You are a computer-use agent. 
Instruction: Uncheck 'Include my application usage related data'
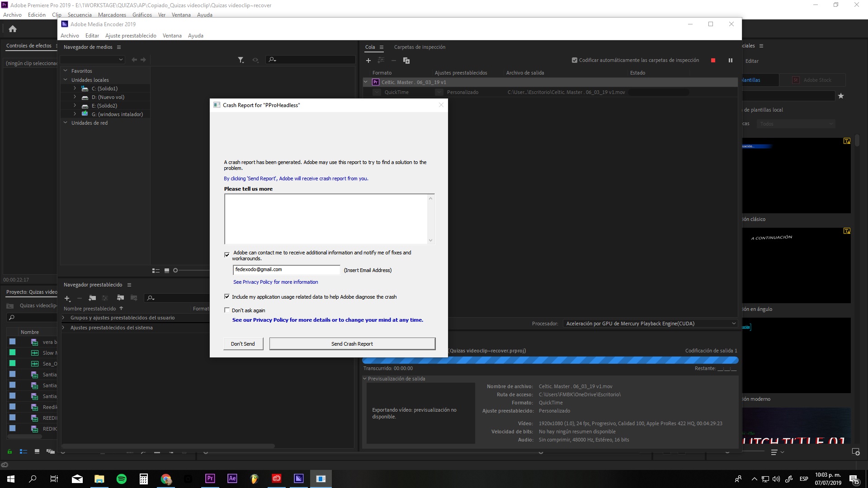click(x=227, y=297)
